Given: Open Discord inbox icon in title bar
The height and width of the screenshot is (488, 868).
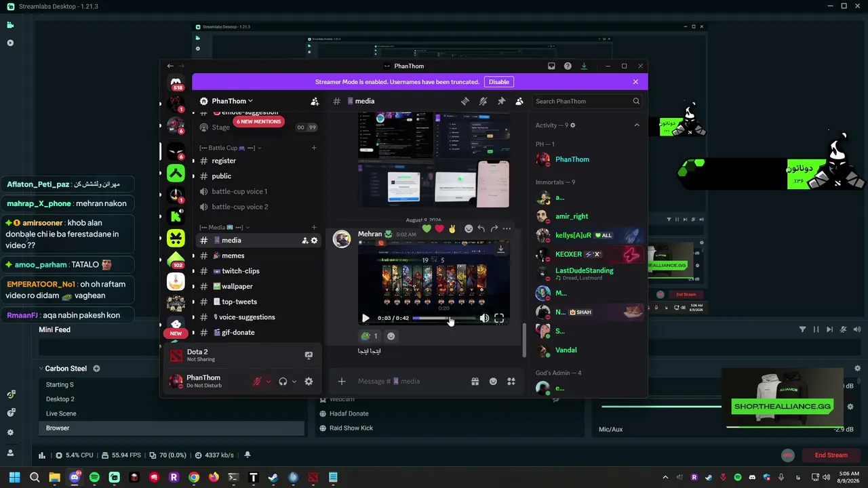Looking at the screenshot, I should point(551,66).
